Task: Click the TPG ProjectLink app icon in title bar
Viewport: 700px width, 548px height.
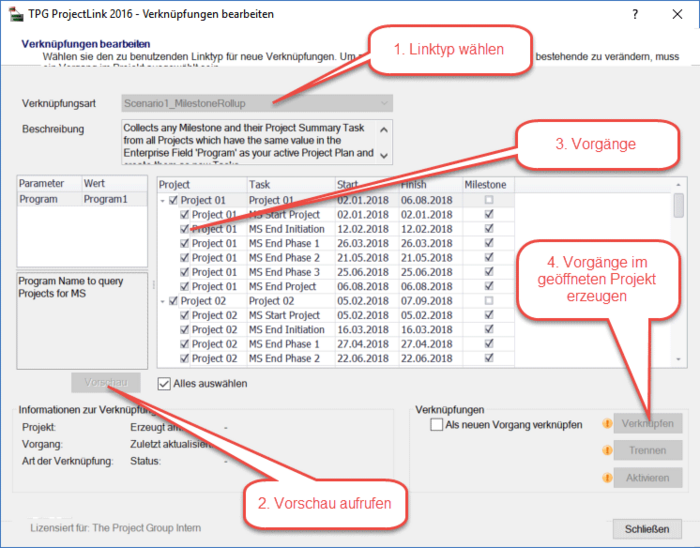Action: tap(16, 14)
